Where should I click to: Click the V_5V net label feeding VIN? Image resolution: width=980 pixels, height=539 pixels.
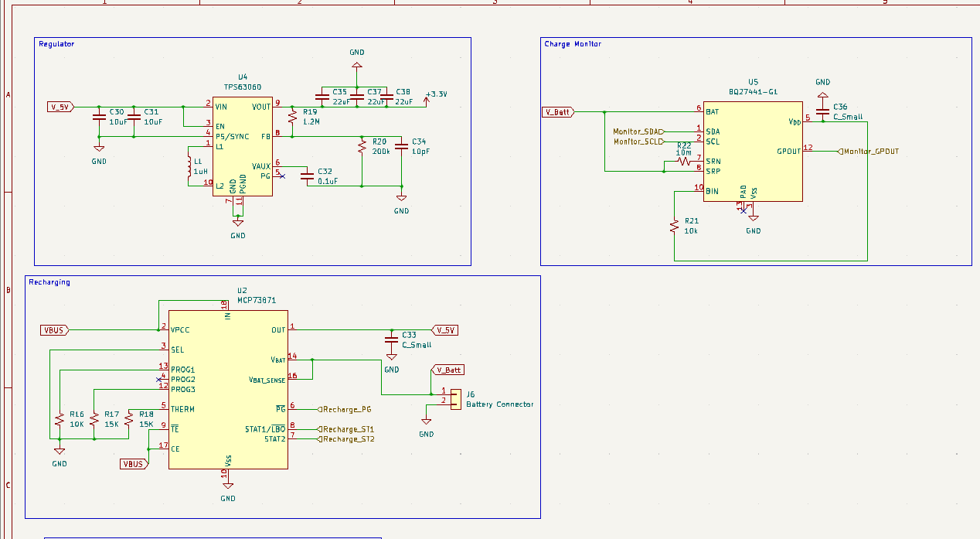tap(58, 107)
